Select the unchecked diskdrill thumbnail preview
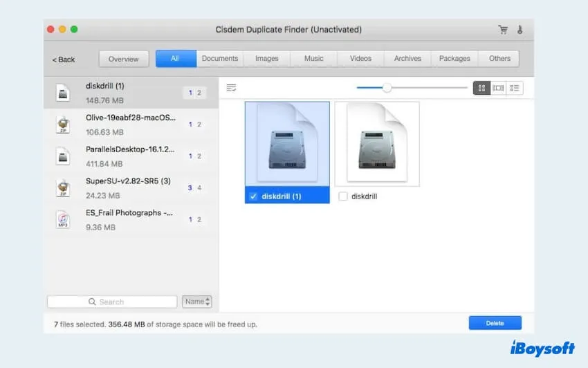 [x=377, y=144]
